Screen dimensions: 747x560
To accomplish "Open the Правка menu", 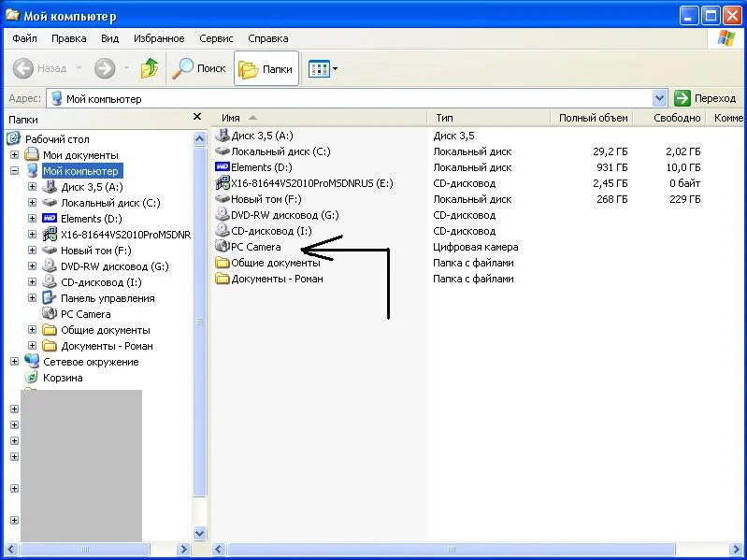I will [x=68, y=38].
